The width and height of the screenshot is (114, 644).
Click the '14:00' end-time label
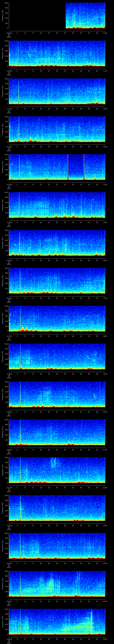[x=105, y=184]
